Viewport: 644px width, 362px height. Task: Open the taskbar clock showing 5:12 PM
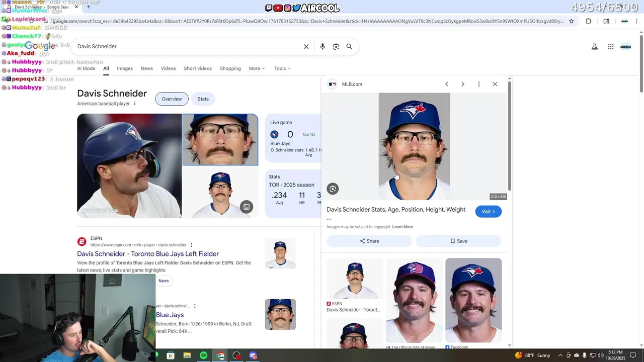coord(616,355)
